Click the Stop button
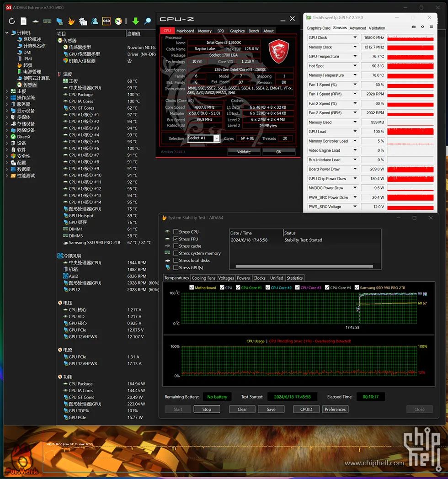The height and width of the screenshot is (479, 448). coord(207,410)
